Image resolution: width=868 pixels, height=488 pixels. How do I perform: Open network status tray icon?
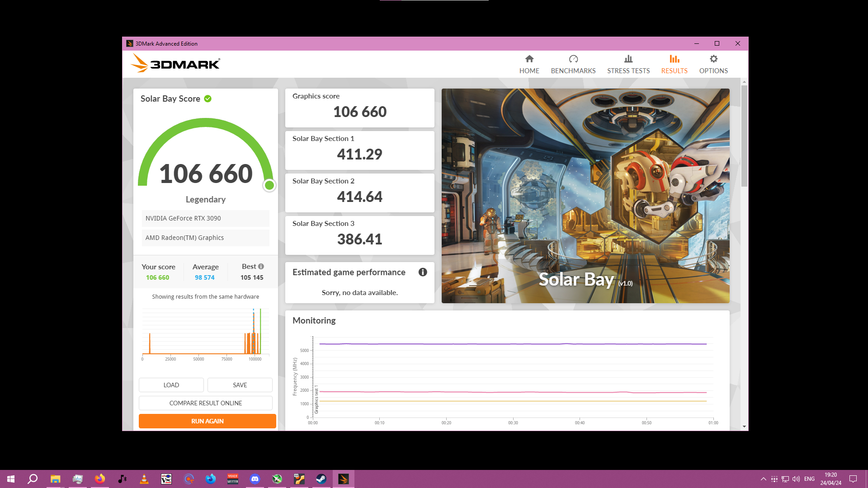point(785,479)
